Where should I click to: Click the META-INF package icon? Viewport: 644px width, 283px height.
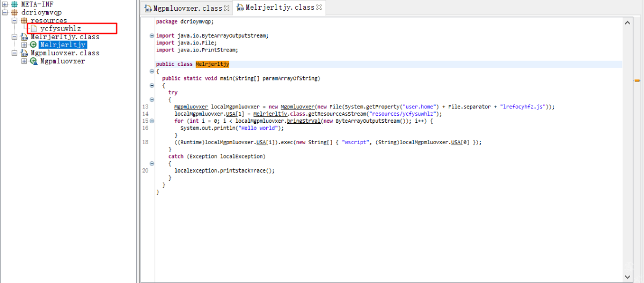coord(14,4)
